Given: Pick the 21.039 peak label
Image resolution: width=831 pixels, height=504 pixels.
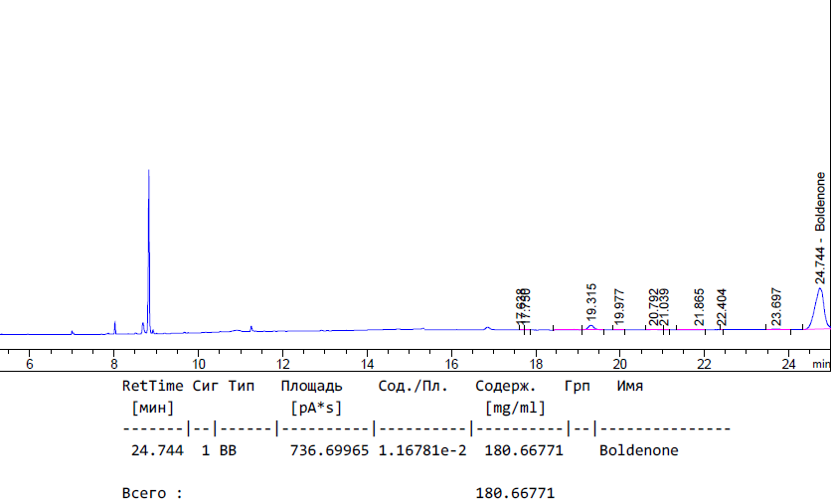Looking at the screenshot, I should (x=665, y=307).
